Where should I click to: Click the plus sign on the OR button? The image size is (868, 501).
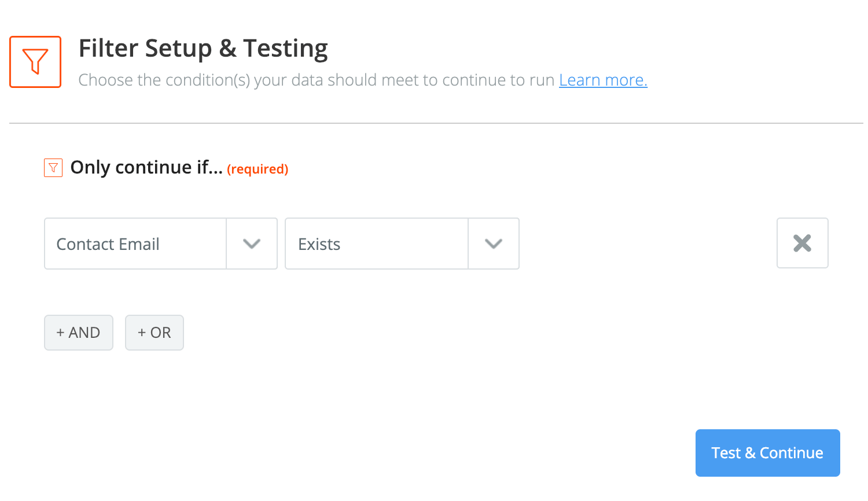pos(142,333)
